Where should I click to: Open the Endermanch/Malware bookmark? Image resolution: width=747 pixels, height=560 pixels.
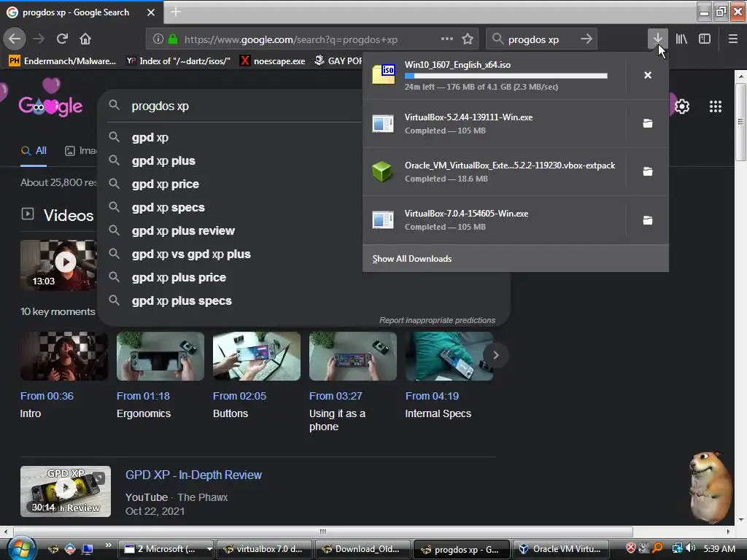[x=63, y=61]
